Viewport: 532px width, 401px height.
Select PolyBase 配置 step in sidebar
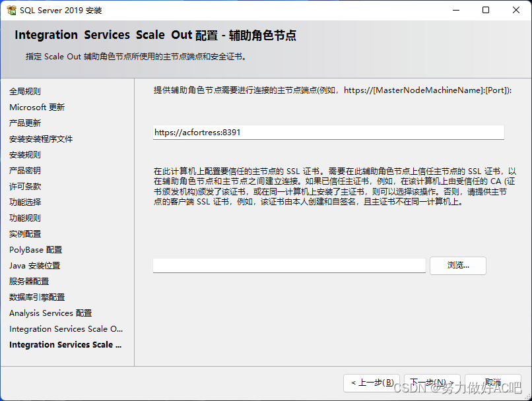click(36, 250)
